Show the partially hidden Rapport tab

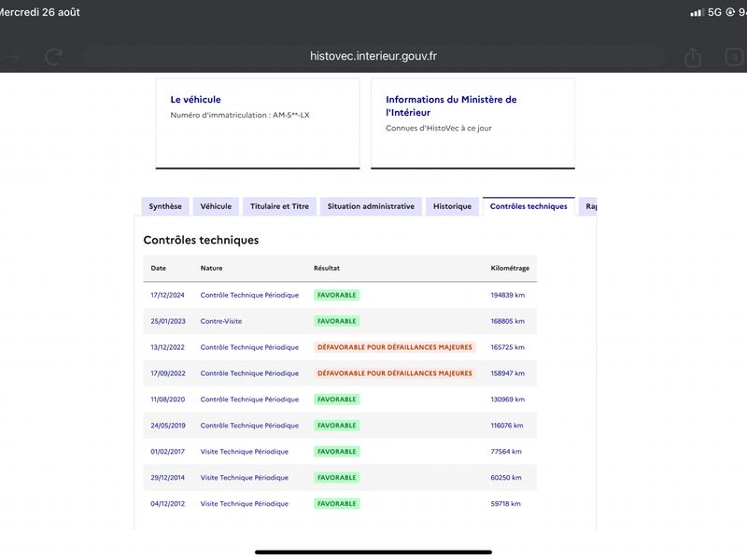click(588, 206)
